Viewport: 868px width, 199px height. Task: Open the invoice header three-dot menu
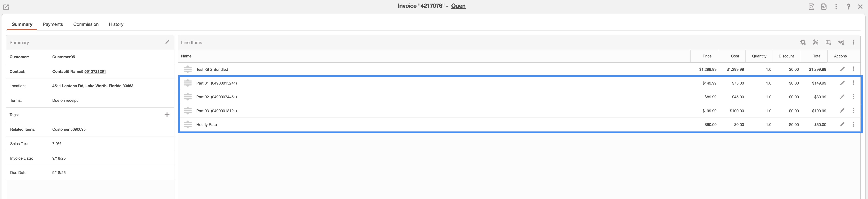(x=836, y=7)
